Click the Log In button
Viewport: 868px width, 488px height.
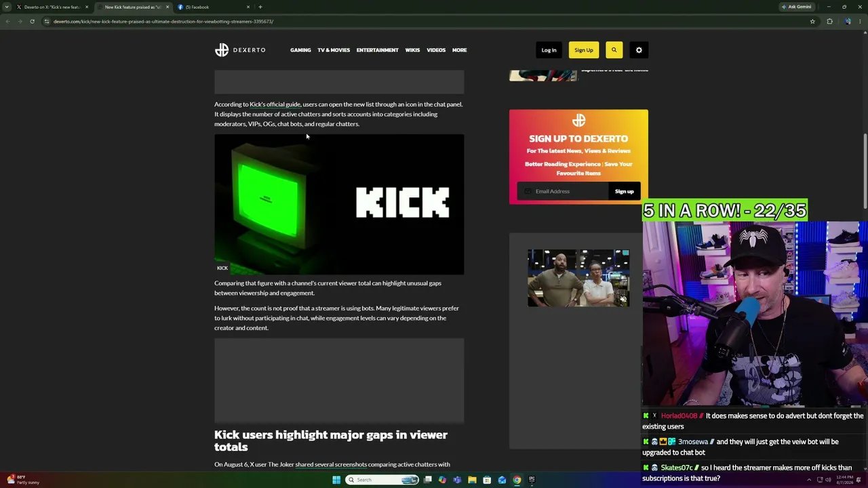click(549, 49)
